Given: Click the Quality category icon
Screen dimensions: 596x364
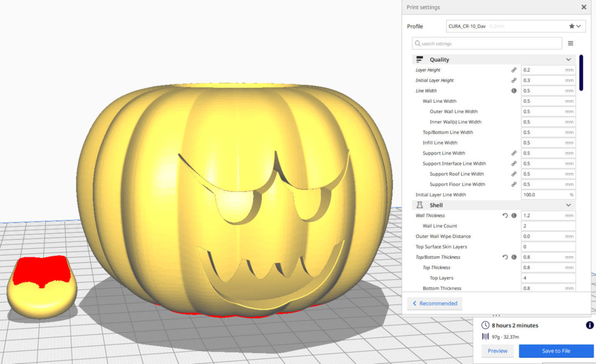Looking at the screenshot, I should 420,59.
